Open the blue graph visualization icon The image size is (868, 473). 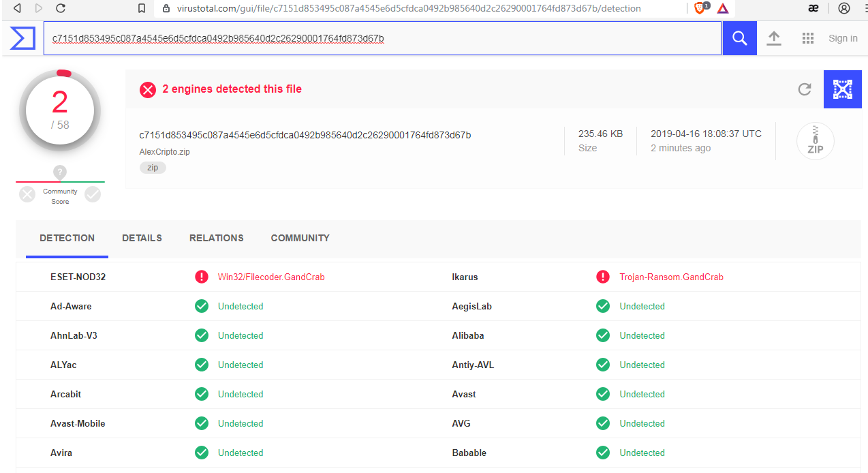(x=842, y=89)
